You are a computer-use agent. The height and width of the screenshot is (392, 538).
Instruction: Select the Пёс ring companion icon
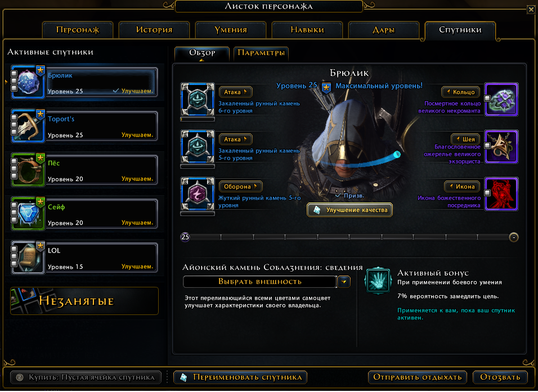[28, 170]
